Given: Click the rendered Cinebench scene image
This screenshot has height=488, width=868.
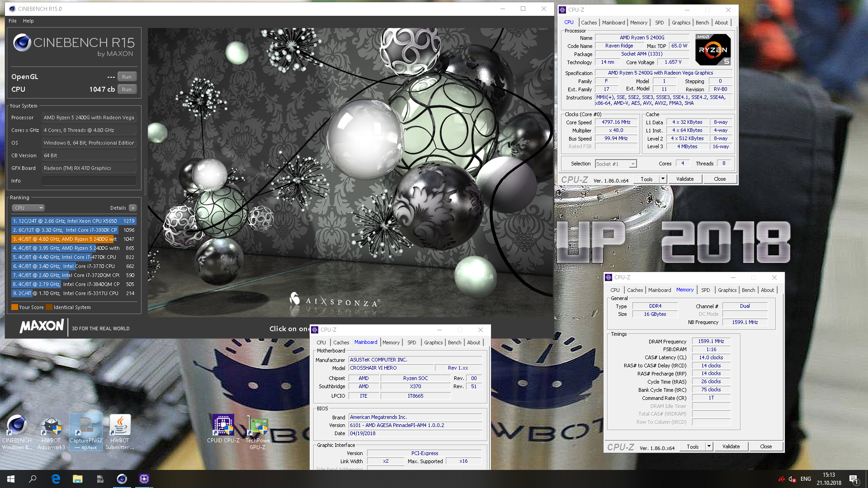Looking at the screenshot, I should click(350, 172).
